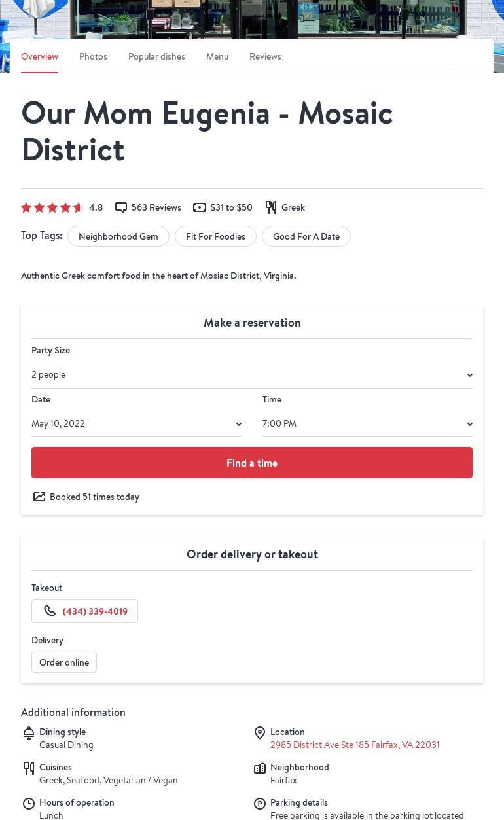Screen dimensions: 504x820
Task: Click the Location map pin icon
Action: coord(260,733)
